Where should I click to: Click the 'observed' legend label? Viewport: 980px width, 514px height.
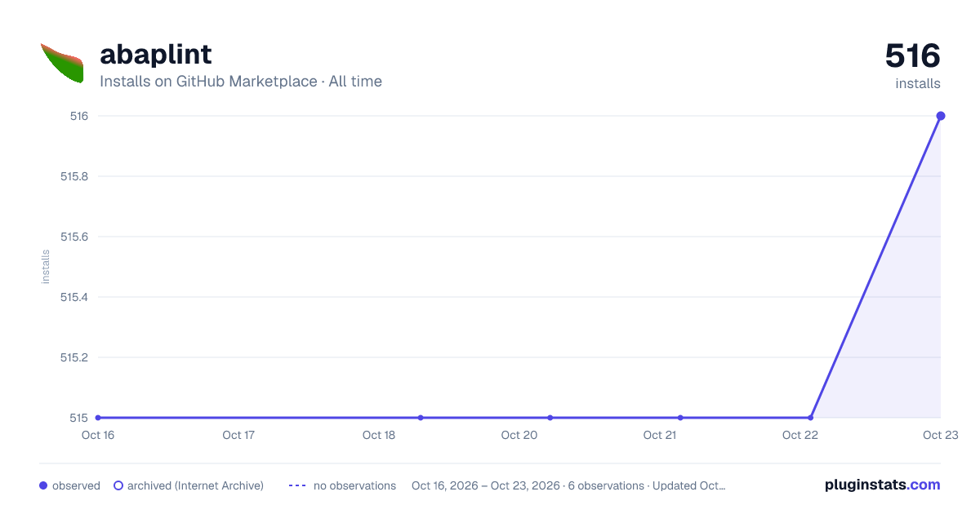pyautogui.click(x=76, y=485)
